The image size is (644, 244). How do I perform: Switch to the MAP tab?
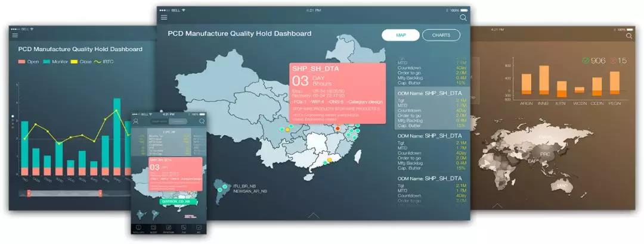pos(400,35)
